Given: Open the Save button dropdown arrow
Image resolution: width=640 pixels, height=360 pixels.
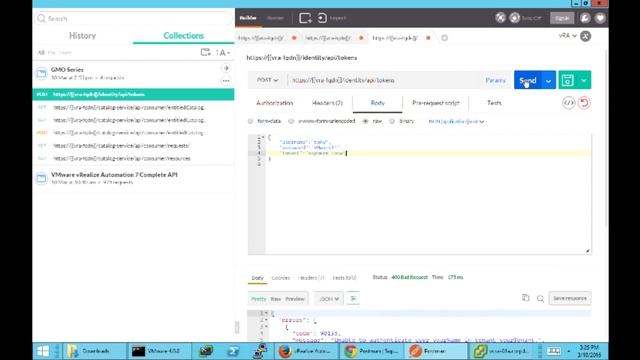Looking at the screenshot, I should tap(584, 80).
